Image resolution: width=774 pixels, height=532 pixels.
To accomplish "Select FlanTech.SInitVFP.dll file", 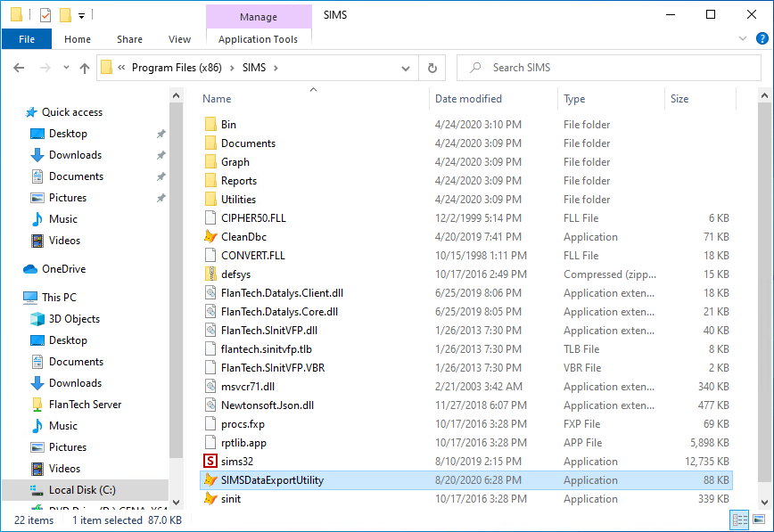I will 269,331.
